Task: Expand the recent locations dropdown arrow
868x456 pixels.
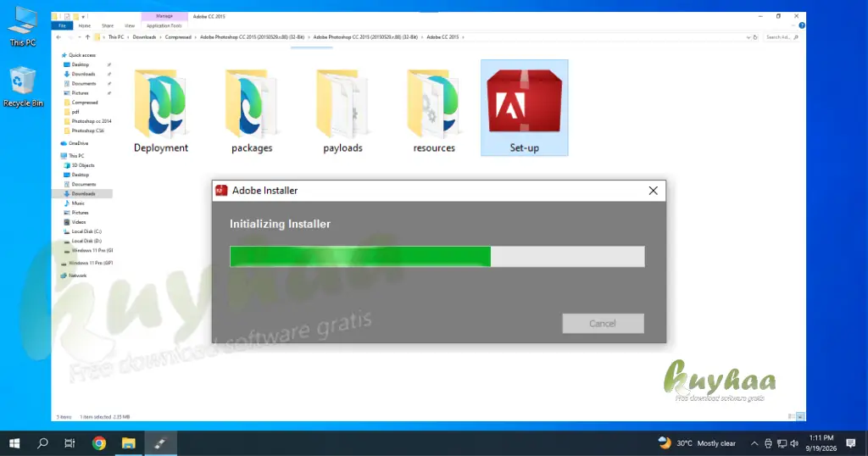Action: pos(79,37)
